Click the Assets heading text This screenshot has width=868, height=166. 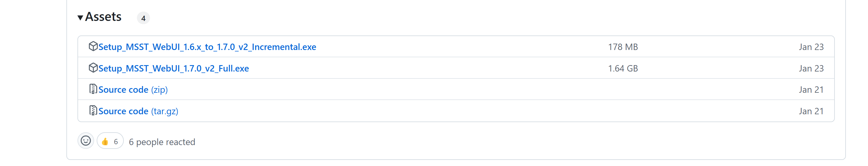(103, 17)
